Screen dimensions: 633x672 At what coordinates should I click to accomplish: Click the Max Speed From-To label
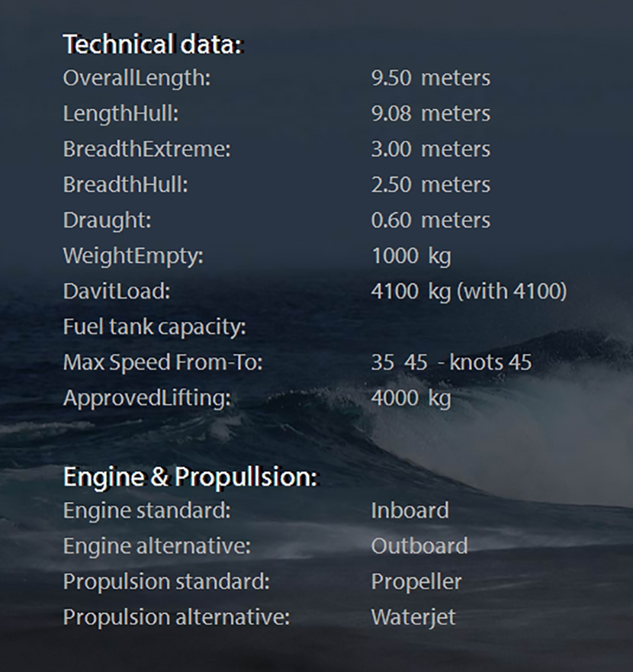tap(162, 362)
